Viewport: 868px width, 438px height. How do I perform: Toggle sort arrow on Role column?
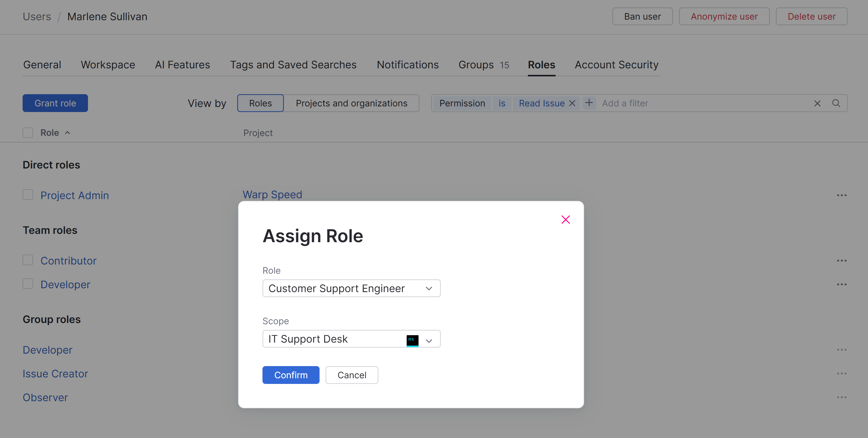[x=67, y=133]
